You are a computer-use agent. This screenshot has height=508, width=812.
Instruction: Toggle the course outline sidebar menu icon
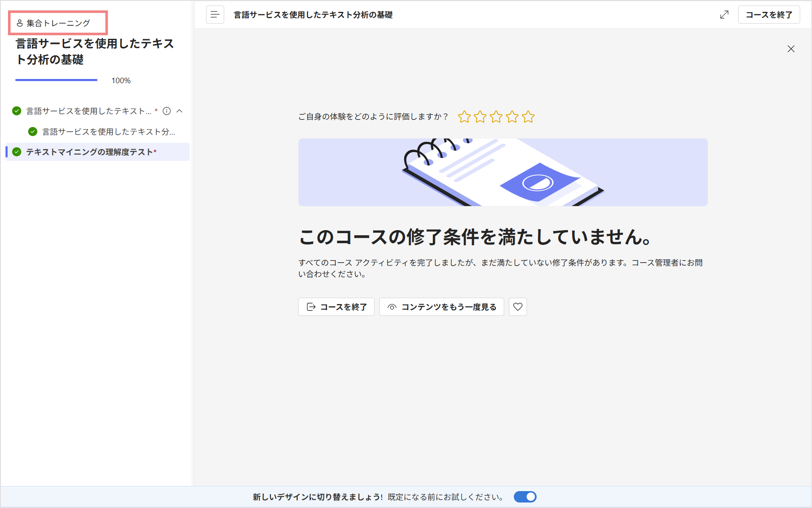(215, 15)
